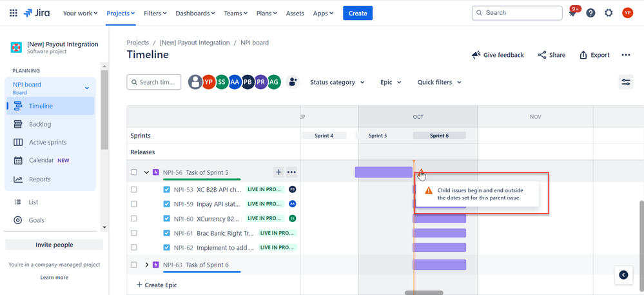Image resolution: width=644 pixels, height=295 pixels.
Task: Expand the NPI board chevron
Action: tap(86, 88)
